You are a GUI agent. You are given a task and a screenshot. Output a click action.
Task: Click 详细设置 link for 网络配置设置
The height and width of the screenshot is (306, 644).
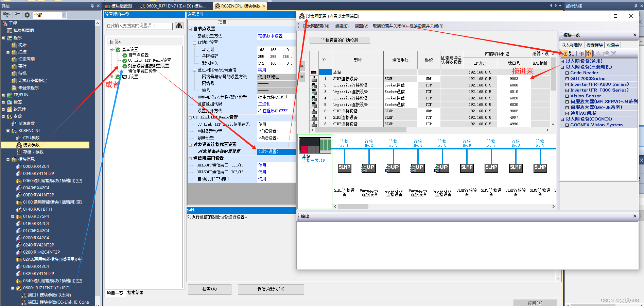coord(268,131)
